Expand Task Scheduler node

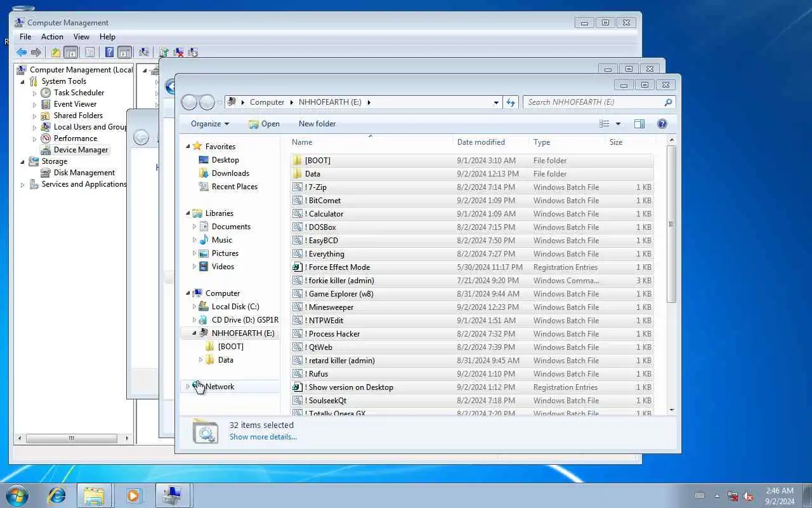[x=35, y=93]
